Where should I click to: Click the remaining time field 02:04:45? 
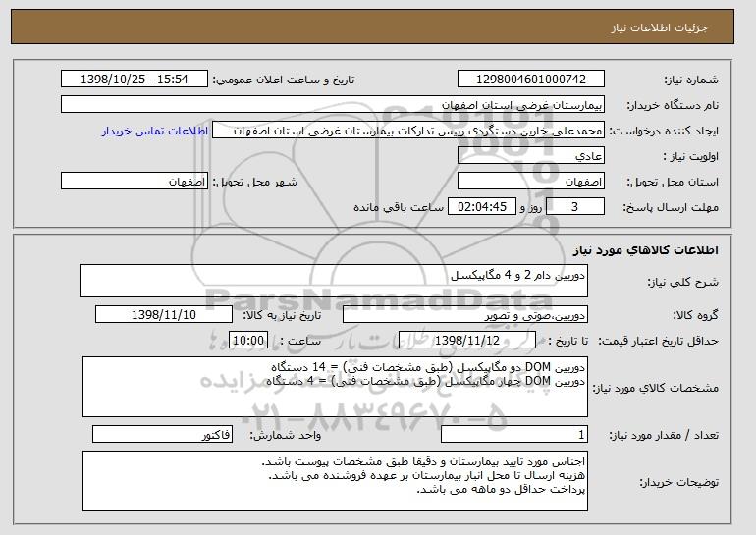(482, 207)
